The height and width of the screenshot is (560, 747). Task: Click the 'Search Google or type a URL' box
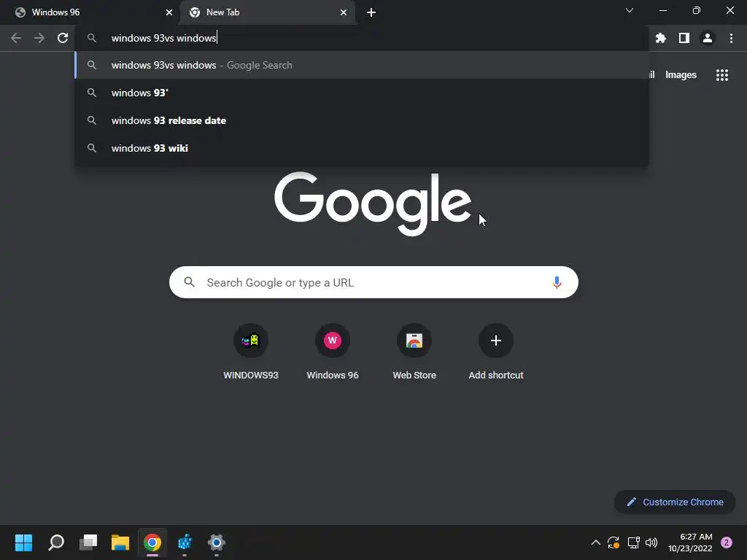(373, 282)
